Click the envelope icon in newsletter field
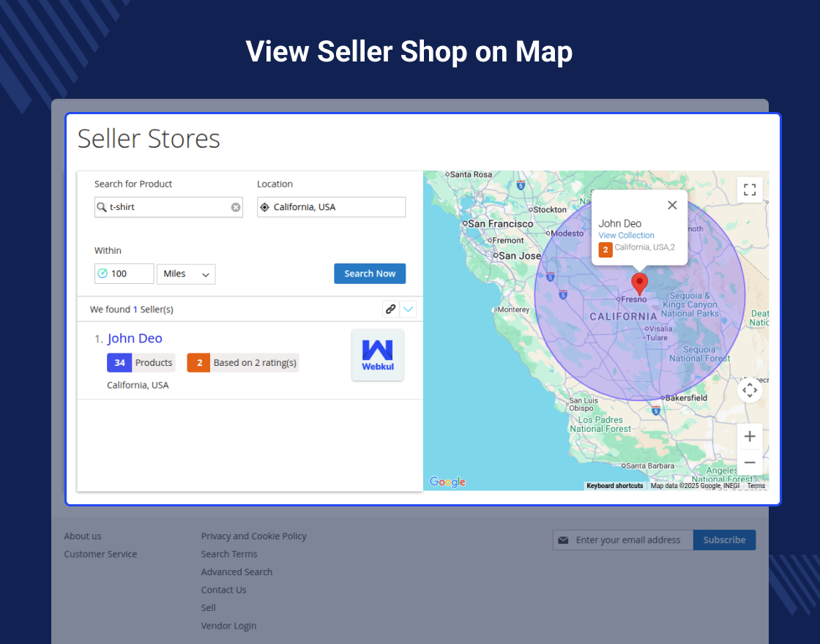 pos(563,540)
